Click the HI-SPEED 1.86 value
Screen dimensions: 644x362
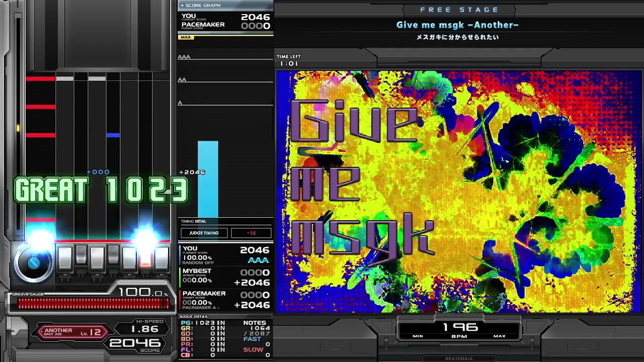[144, 329]
